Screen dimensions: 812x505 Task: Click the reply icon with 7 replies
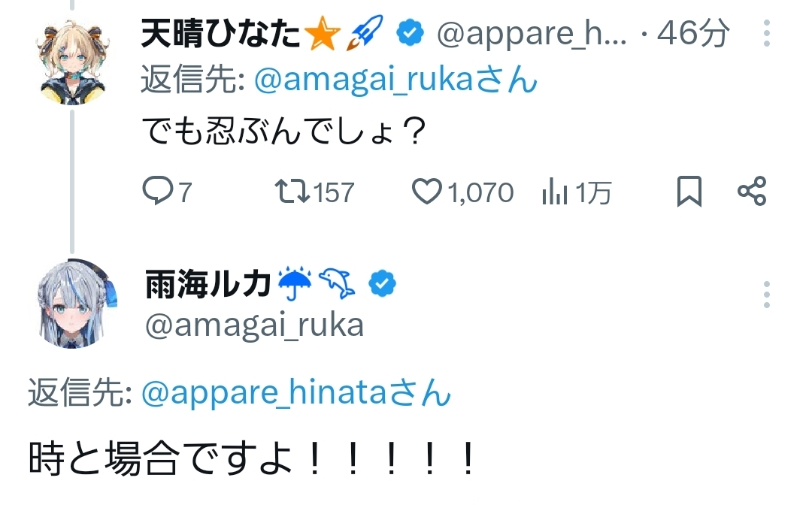point(158,192)
